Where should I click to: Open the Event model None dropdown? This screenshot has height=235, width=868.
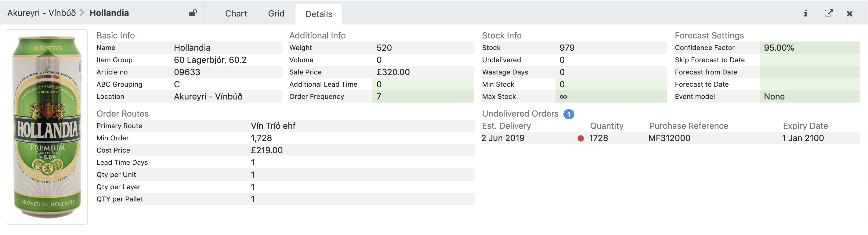click(810, 96)
